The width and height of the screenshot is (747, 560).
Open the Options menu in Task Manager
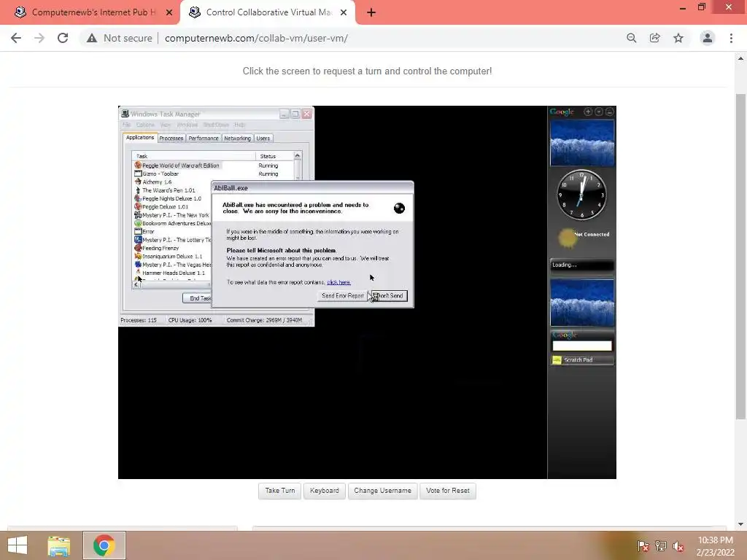click(145, 125)
